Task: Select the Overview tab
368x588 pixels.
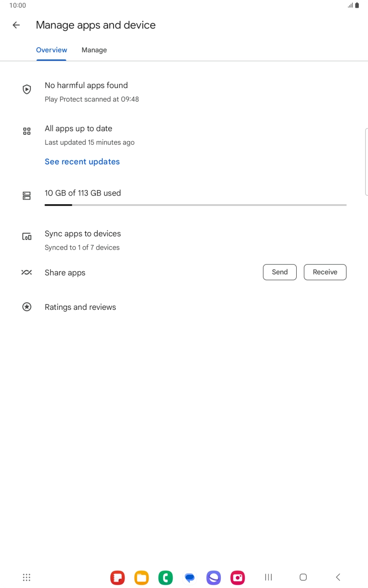Action: click(51, 50)
